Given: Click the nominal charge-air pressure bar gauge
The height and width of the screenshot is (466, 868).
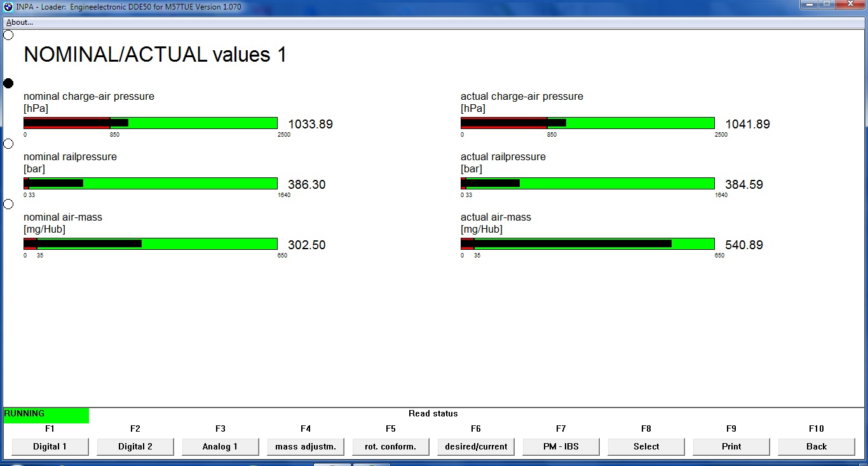Looking at the screenshot, I should click(x=151, y=123).
